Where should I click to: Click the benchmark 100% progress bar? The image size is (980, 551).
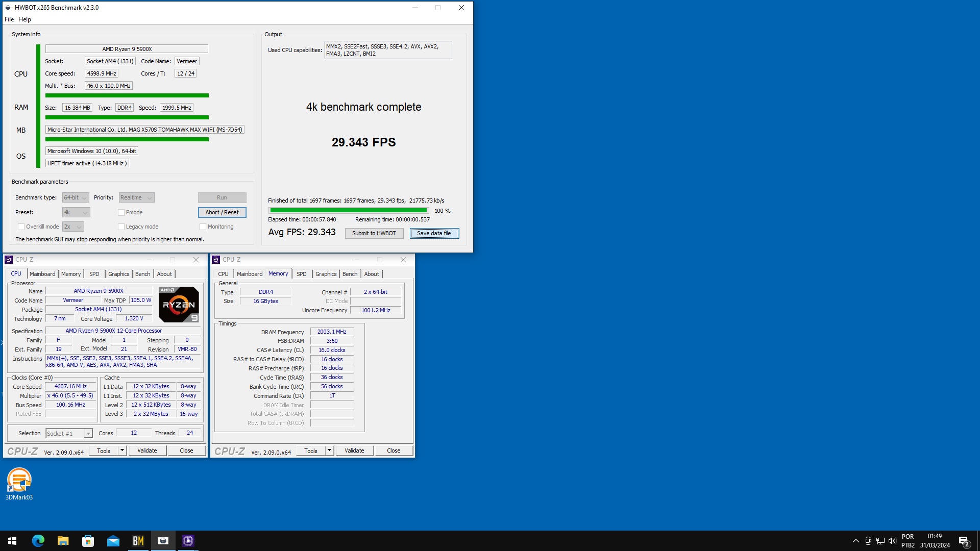pos(349,211)
